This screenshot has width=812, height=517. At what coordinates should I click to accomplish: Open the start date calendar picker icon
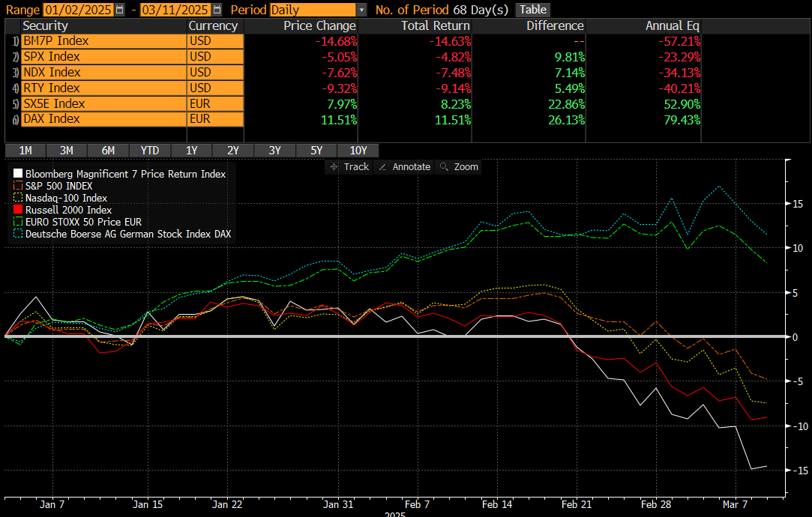coord(120,10)
